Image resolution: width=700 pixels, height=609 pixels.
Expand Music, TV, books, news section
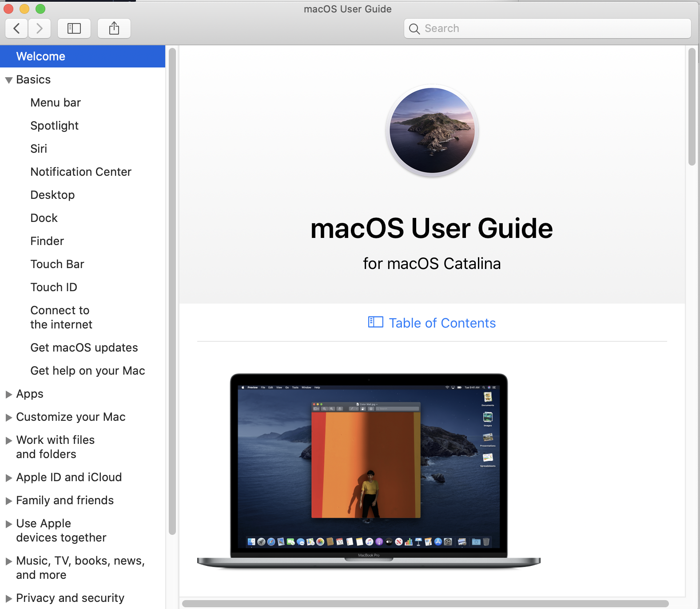click(x=8, y=562)
